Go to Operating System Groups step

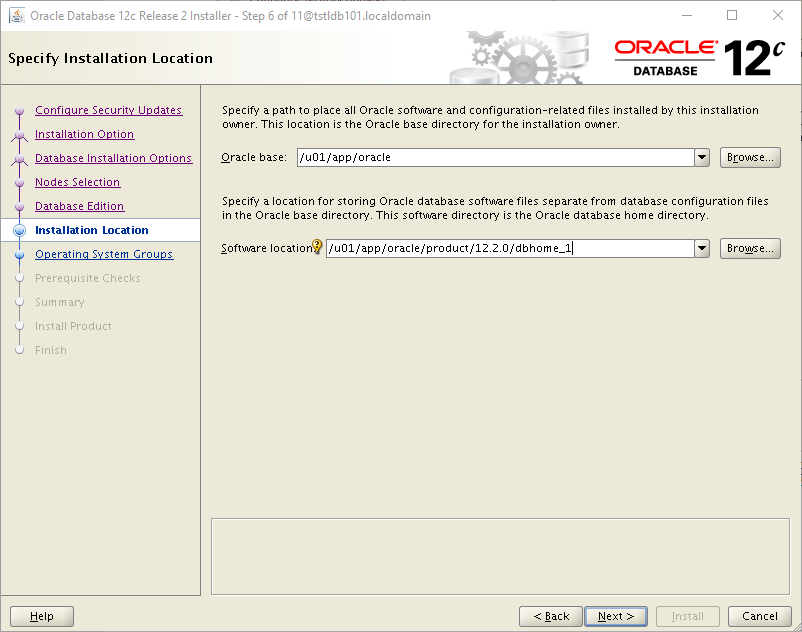tap(104, 254)
